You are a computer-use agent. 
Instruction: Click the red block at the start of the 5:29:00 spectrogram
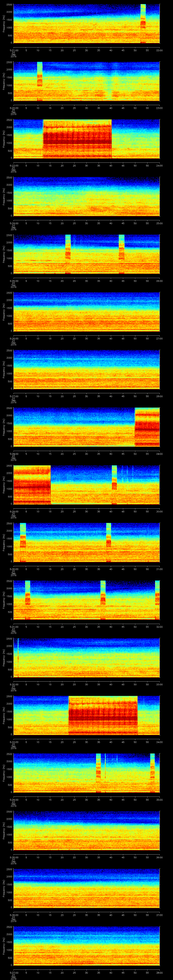tap(32, 484)
